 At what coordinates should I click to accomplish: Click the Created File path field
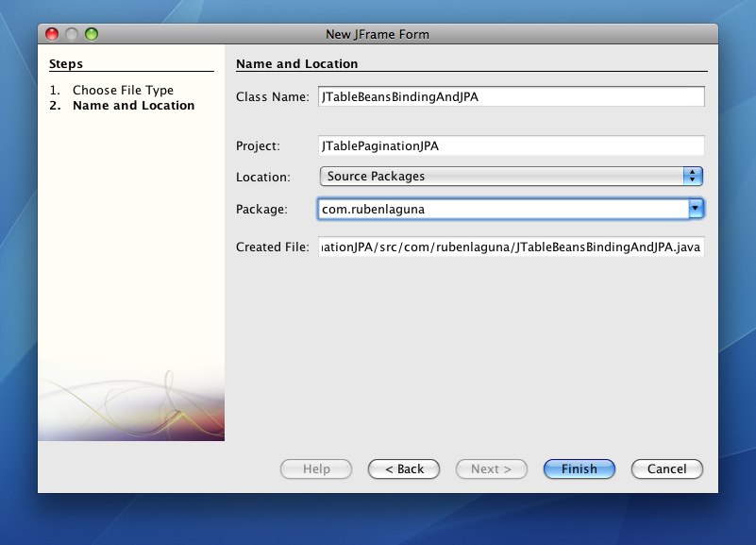point(511,247)
